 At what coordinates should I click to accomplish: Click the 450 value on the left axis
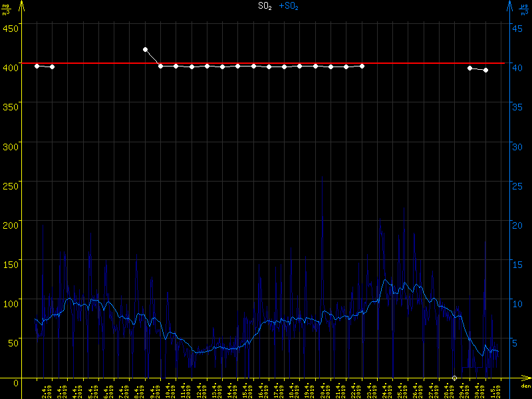click(10, 27)
